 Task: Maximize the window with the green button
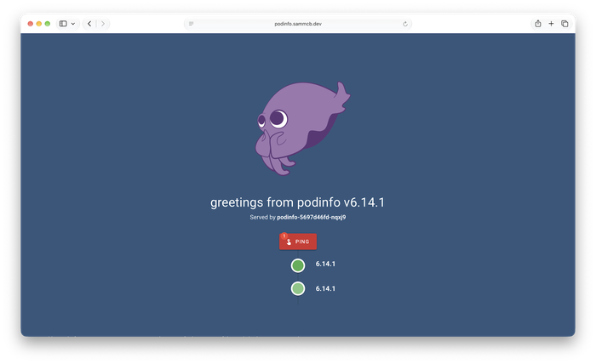tap(48, 24)
